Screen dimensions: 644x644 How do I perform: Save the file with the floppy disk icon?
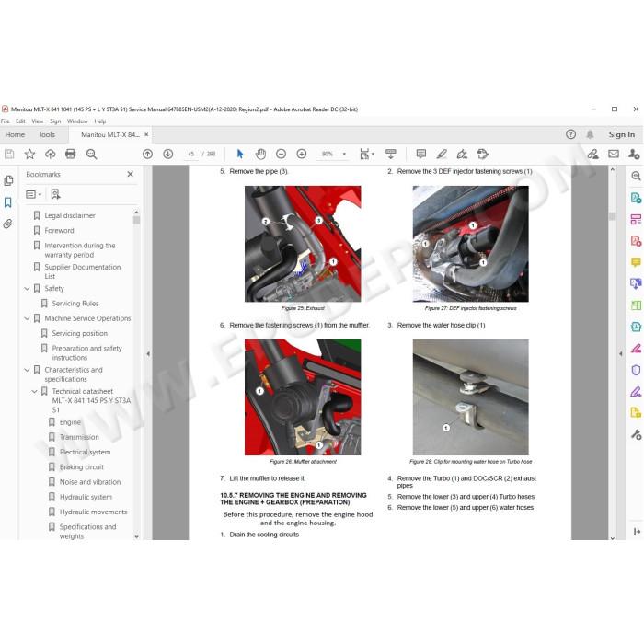[9, 154]
